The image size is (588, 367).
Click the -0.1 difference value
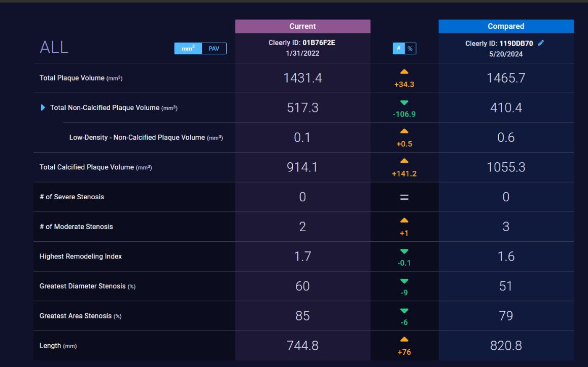[404, 263]
